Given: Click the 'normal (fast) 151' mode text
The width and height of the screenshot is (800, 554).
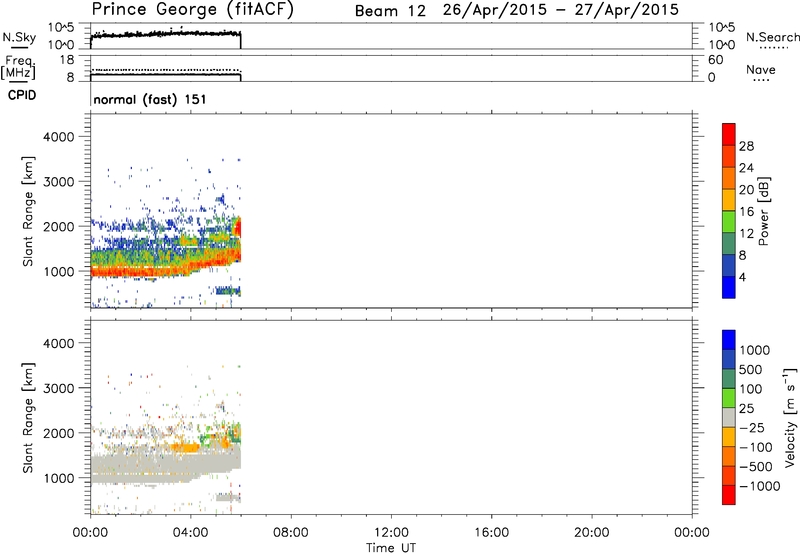Looking at the screenshot, I should [150, 99].
